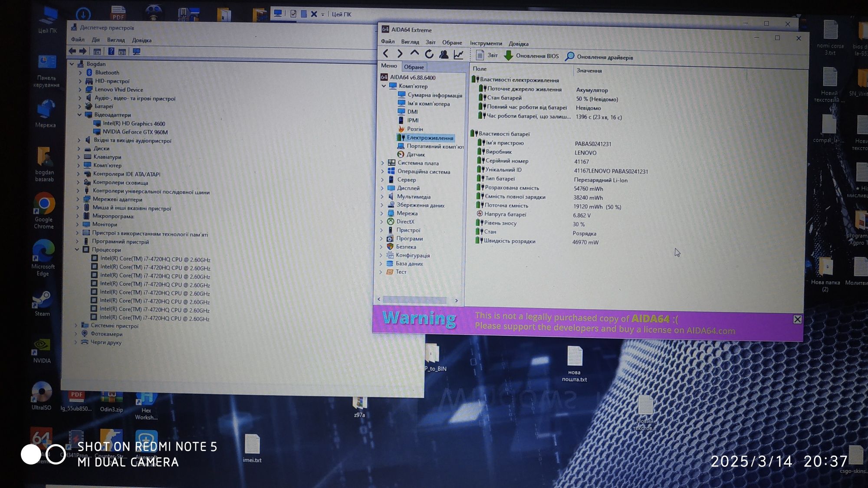Click the AIDA64 tree horizontal scrollbar
868x488 pixels.
pos(418,300)
